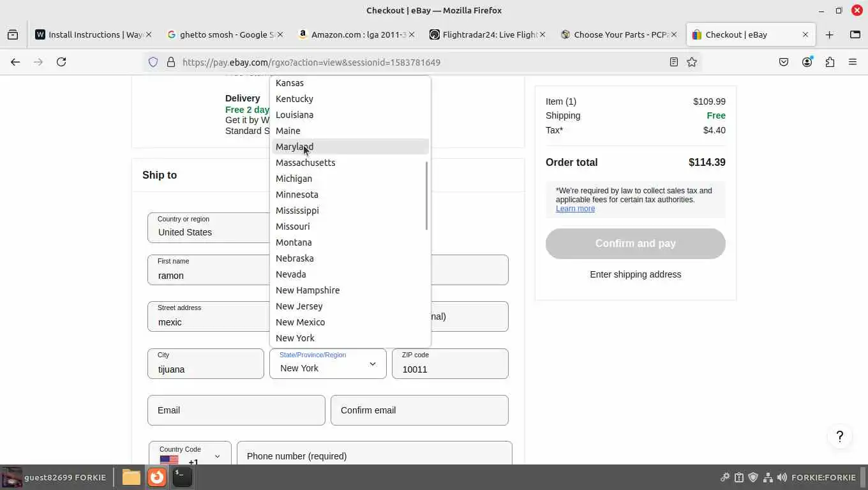Open a new browser tab
The image size is (868, 490).
coord(829,34)
